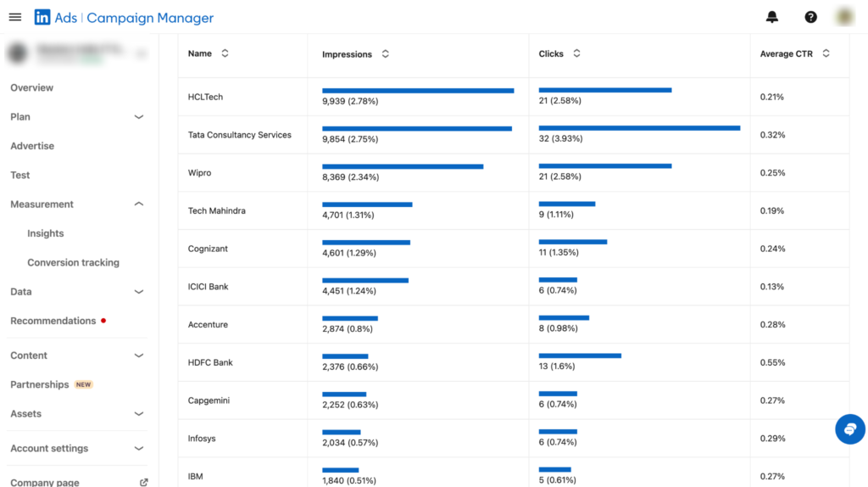The width and height of the screenshot is (868, 487).
Task: Click the Tech Mahindra row name
Action: pos(216,210)
